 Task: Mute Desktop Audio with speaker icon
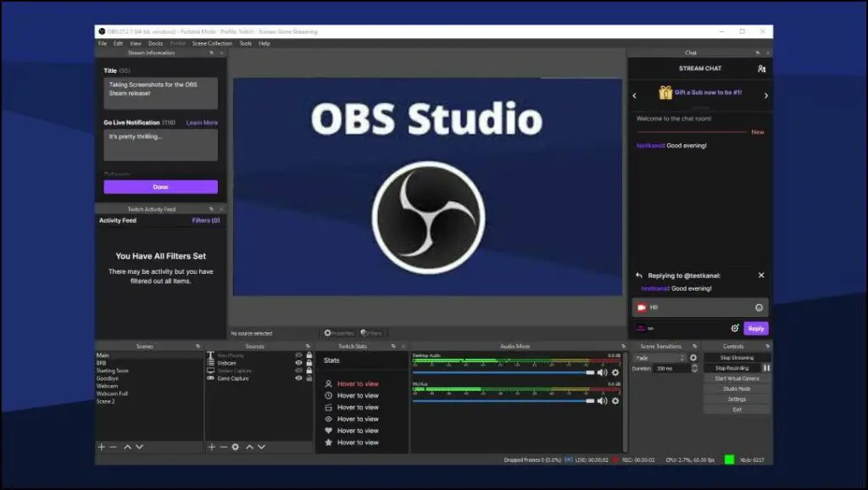tap(603, 373)
